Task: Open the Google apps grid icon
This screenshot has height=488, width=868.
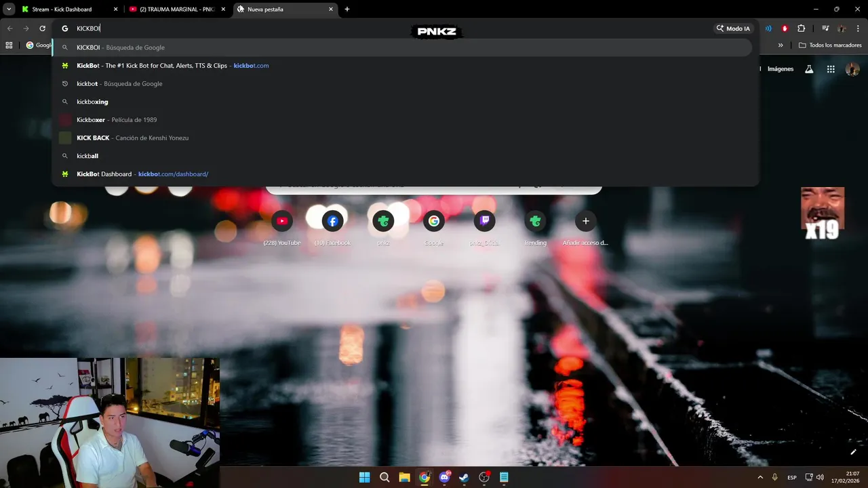Action: [x=831, y=69]
